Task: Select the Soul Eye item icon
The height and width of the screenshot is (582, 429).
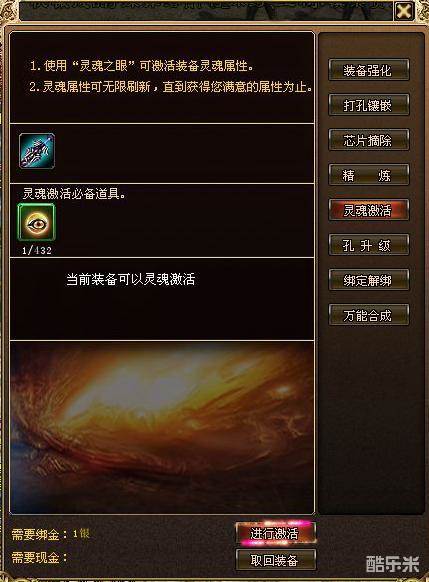Action: point(36,222)
